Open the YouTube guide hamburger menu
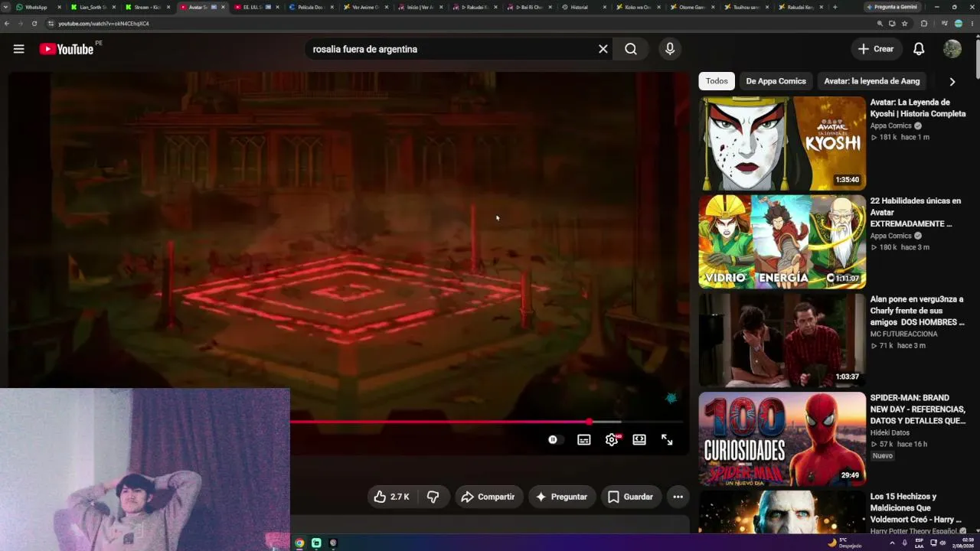This screenshot has height=551, width=980. (18, 49)
